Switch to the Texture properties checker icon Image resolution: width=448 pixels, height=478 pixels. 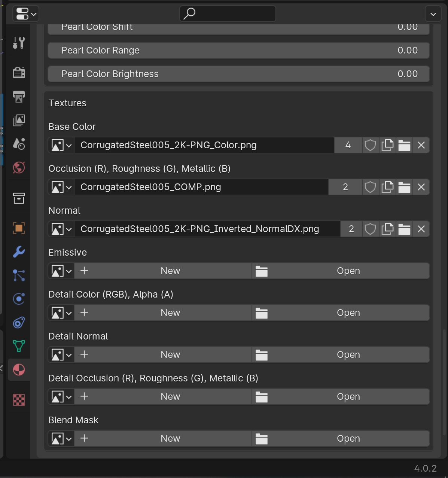(19, 400)
